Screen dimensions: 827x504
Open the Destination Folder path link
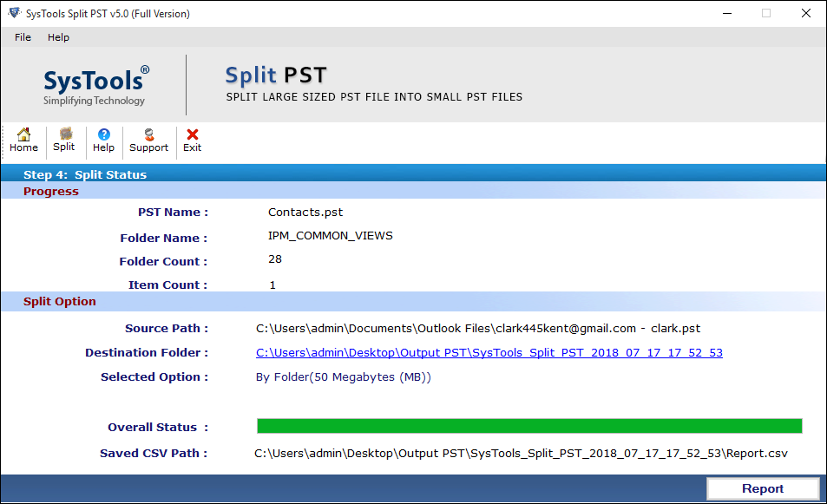[489, 353]
